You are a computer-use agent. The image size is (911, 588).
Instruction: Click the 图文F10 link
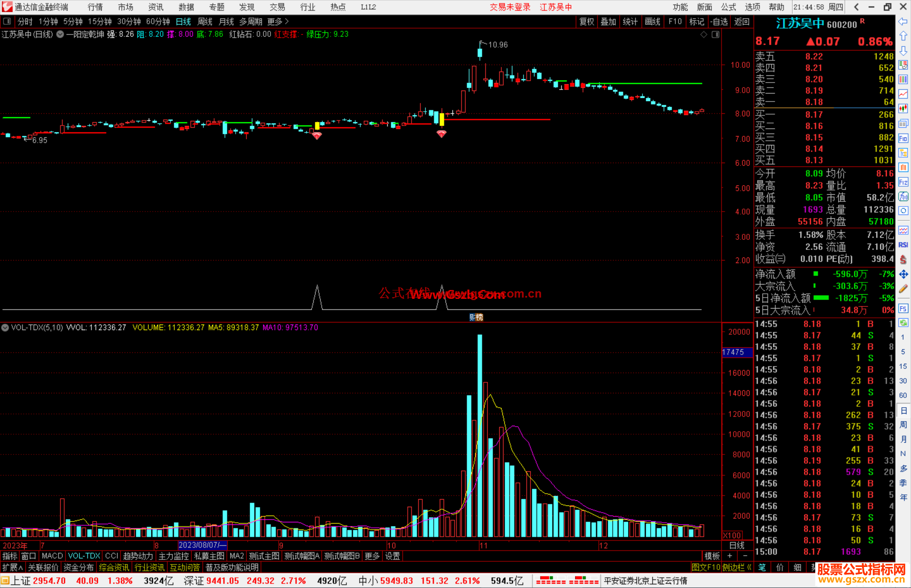coord(706,567)
